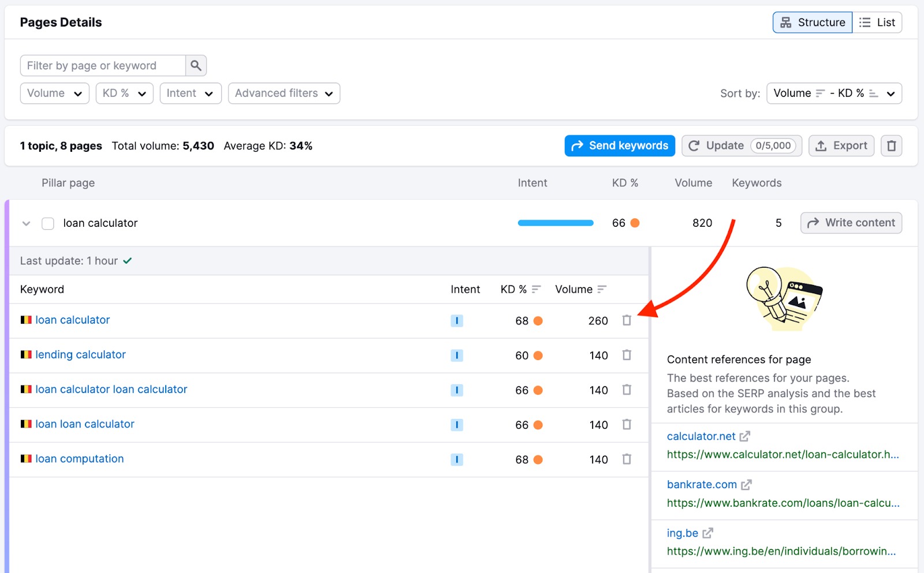Click the 'Last update: 1 hour' status text
Viewport: 924px width, 573px height.
(x=69, y=261)
